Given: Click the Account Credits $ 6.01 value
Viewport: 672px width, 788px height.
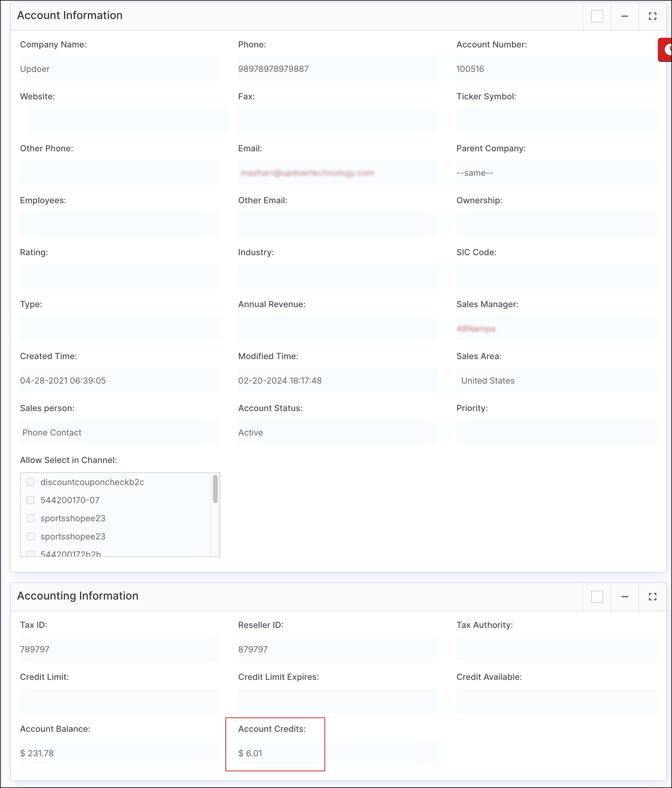Looking at the screenshot, I should tap(250, 753).
